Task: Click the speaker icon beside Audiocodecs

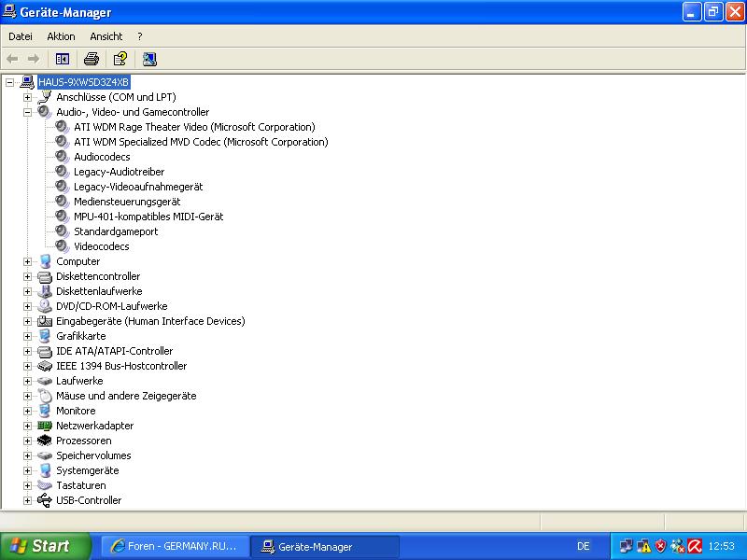Action: [63, 157]
